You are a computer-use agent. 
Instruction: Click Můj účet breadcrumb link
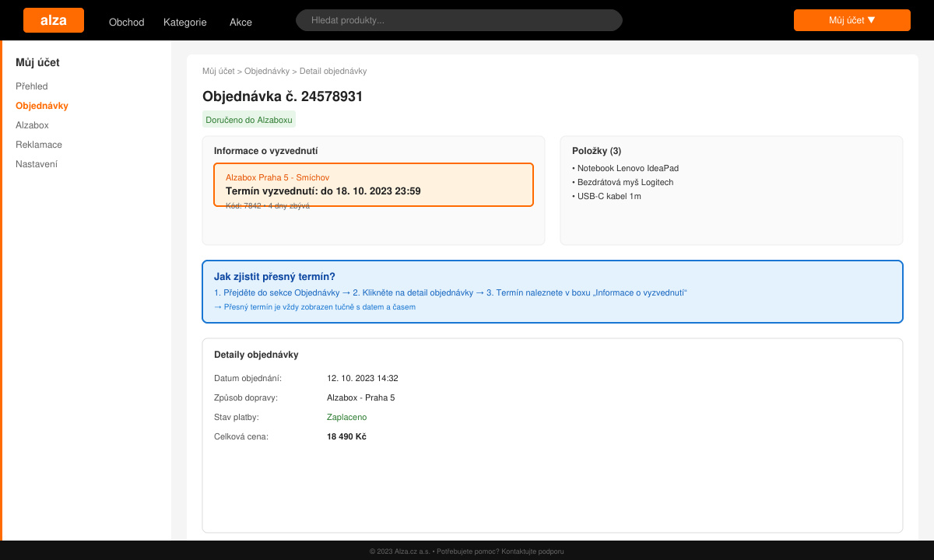(218, 71)
